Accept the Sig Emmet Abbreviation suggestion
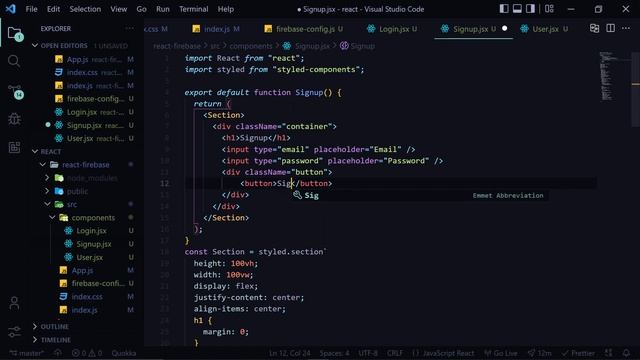 [419, 196]
